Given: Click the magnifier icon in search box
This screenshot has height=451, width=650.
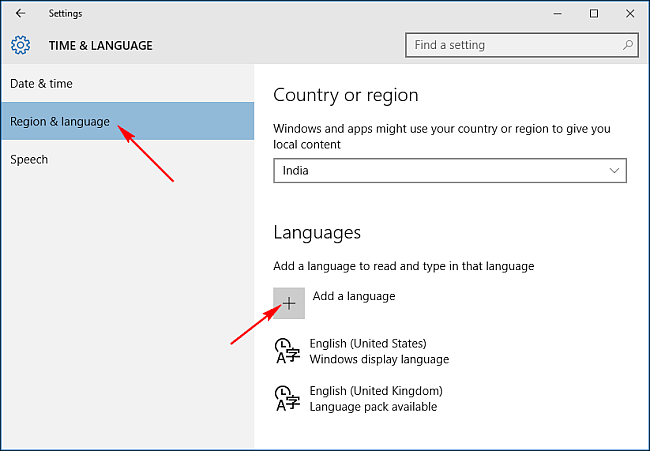Looking at the screenshot, I should pos(627,45).
